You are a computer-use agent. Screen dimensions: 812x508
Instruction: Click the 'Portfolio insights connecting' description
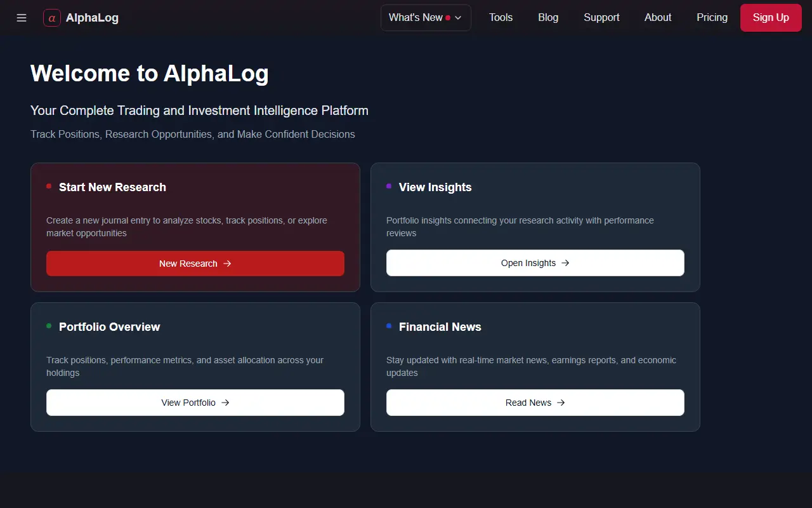(x=520, y=227)
